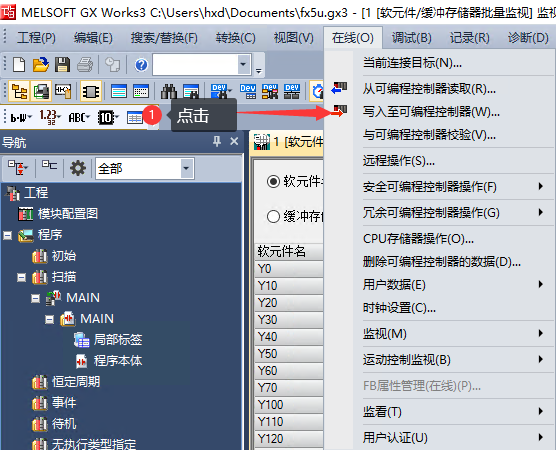
Task: Click the table icon in the monitor toolbar
Action: (x=135, y=117)
